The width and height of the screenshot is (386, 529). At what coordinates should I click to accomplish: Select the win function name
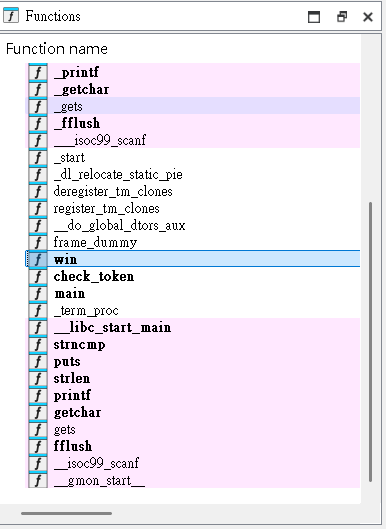65,259
